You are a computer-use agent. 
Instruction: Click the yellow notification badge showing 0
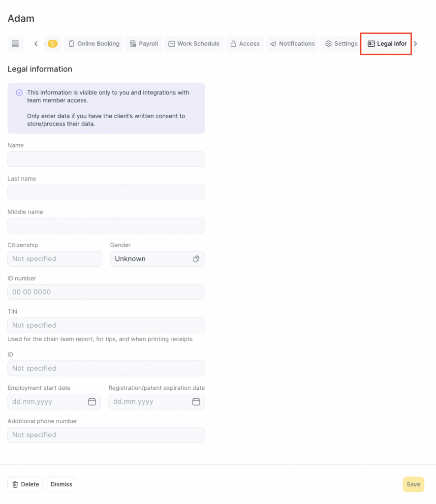coord(52,44)
